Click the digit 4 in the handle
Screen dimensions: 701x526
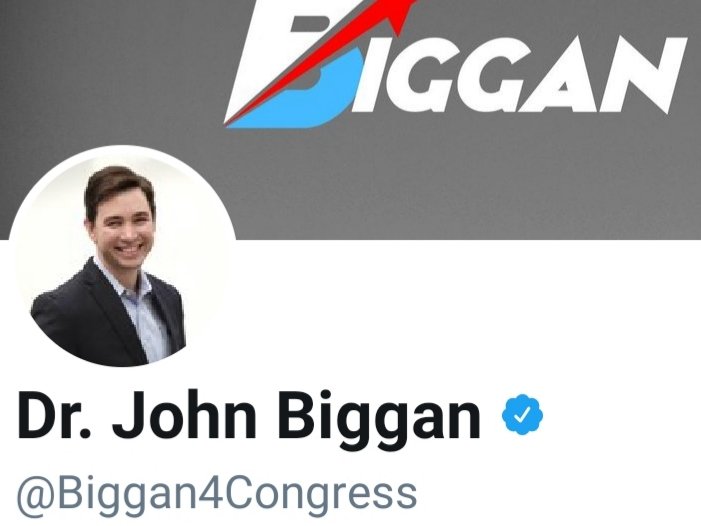point(210,492)
